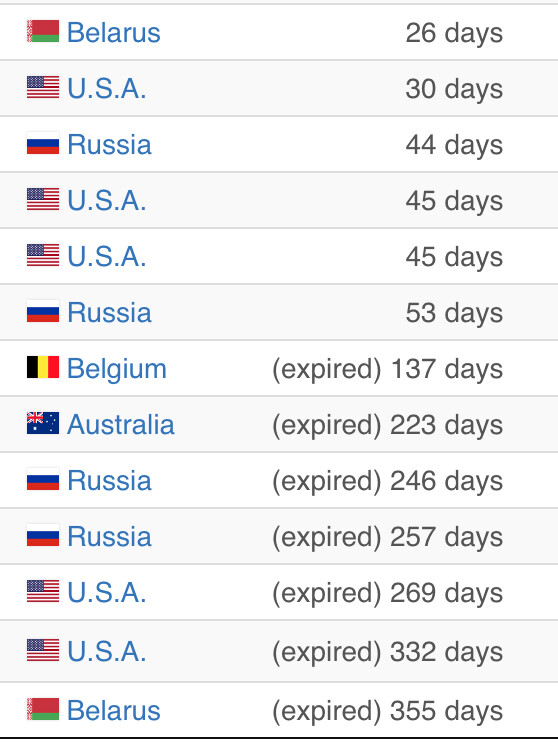Open the Belarus link with expired 355 days
The height and width of the screenshot is (744, 558).
click(114, 710)
